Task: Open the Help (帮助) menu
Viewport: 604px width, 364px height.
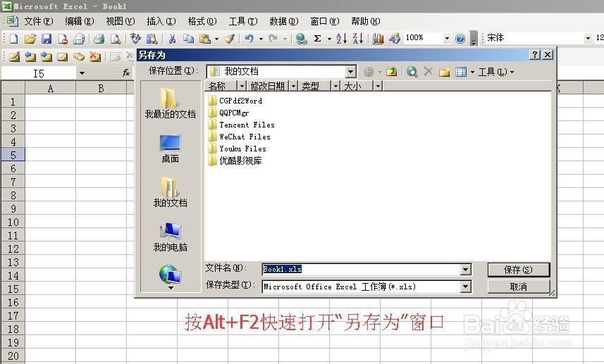Action: 366,21
